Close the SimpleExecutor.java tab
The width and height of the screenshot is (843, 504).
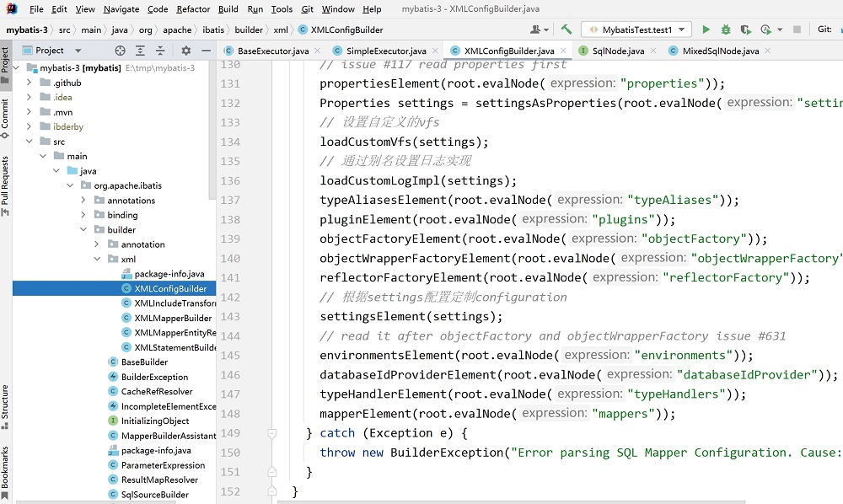coord(435,51)
